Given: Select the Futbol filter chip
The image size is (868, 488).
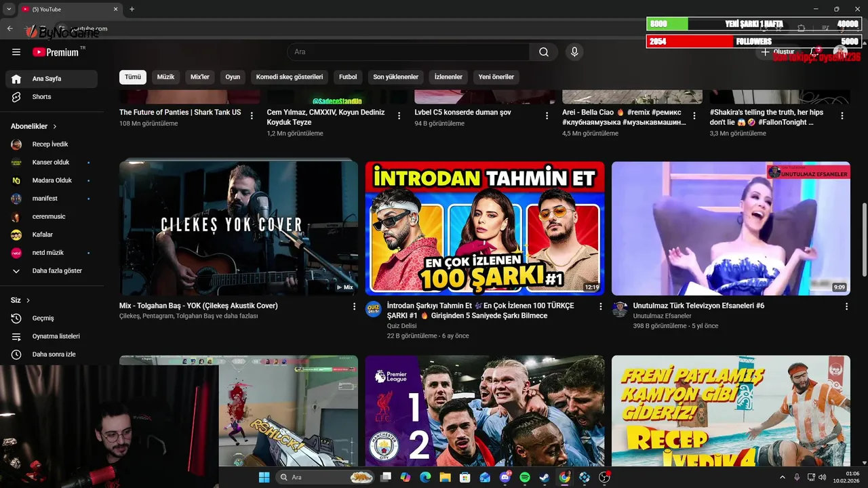Looking at the screenshot, I should [x=348, y=77].
